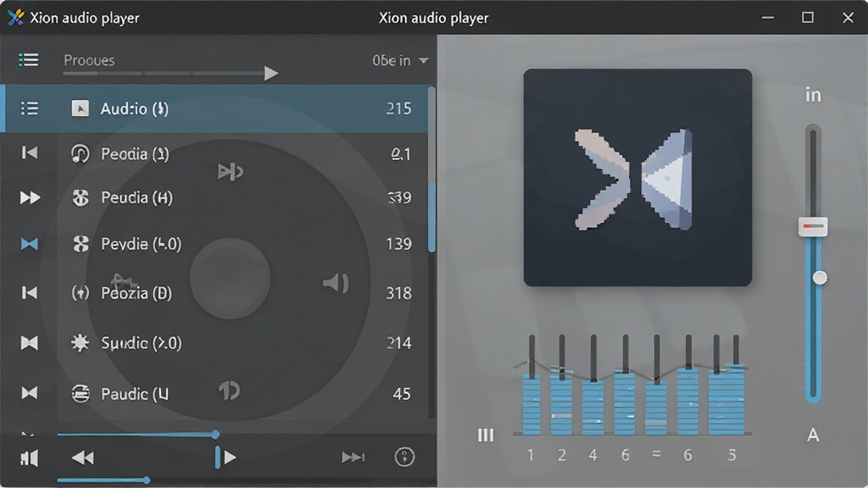The height and width of the screenshot is (488, 868).
Task: Click fast-forward icon on Peudia (H) row
Action: click(x=30, y=197)
